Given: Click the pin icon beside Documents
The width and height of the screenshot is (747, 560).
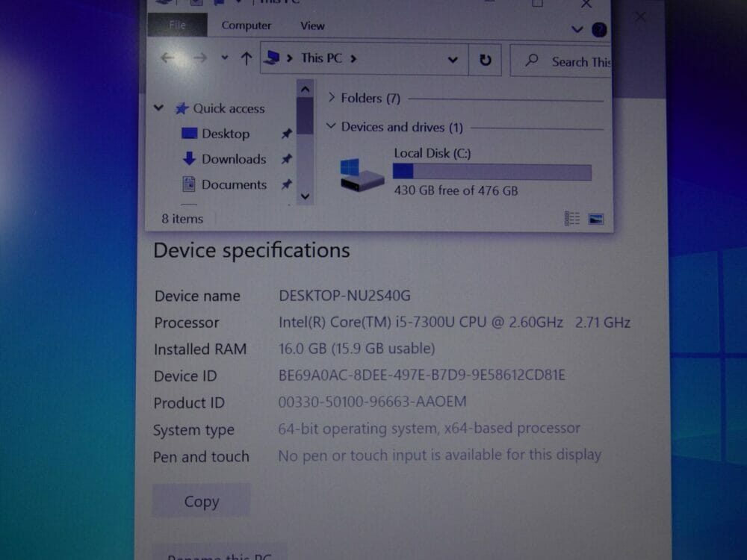Looking at the screenshot, I should point(286,184).
